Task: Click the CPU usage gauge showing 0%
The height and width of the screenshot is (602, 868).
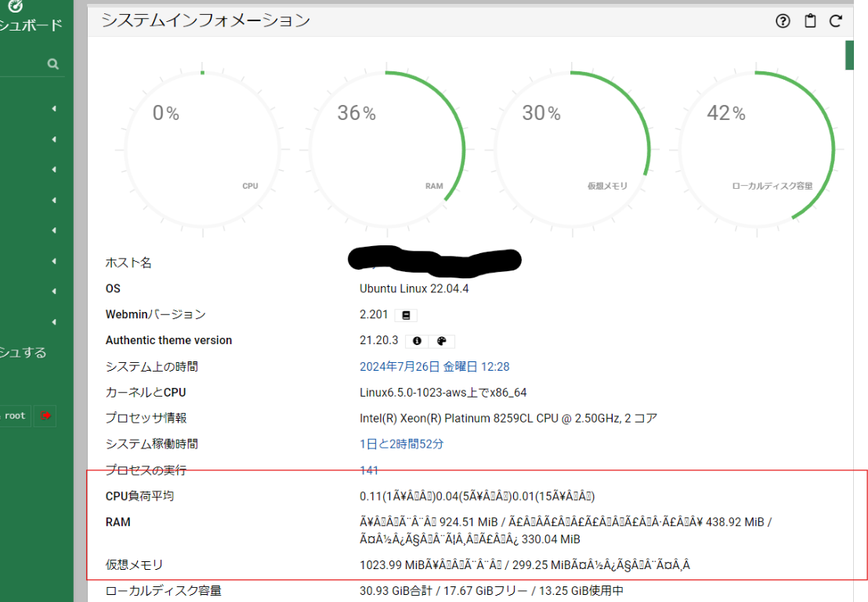Action: coord(201,149)
